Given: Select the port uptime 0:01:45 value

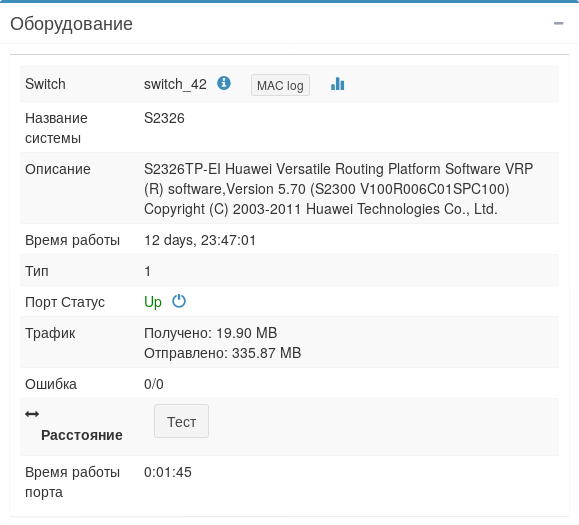Looking at the screenshot, I should [x=168, y=472].
